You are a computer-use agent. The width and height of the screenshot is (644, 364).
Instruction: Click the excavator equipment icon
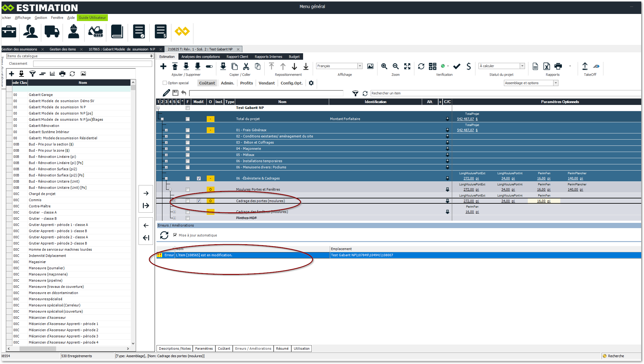(x=95, y=32)
